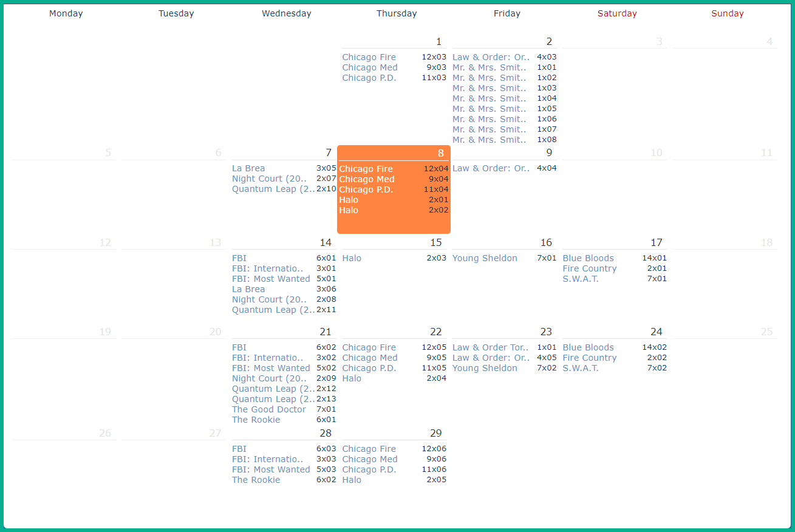Open Law & Order episode 4x03
This screenshot has width=795, height=532.
(x=491, y=57)
